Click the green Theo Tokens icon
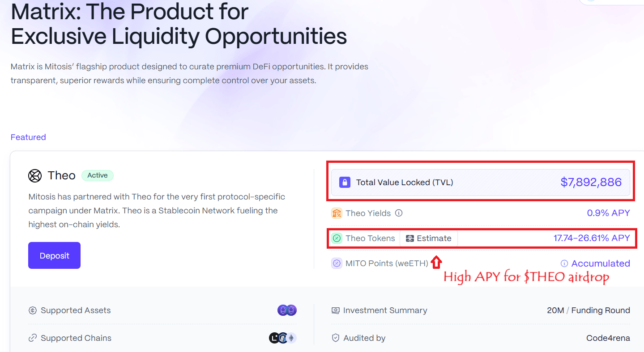 (337, 238)
